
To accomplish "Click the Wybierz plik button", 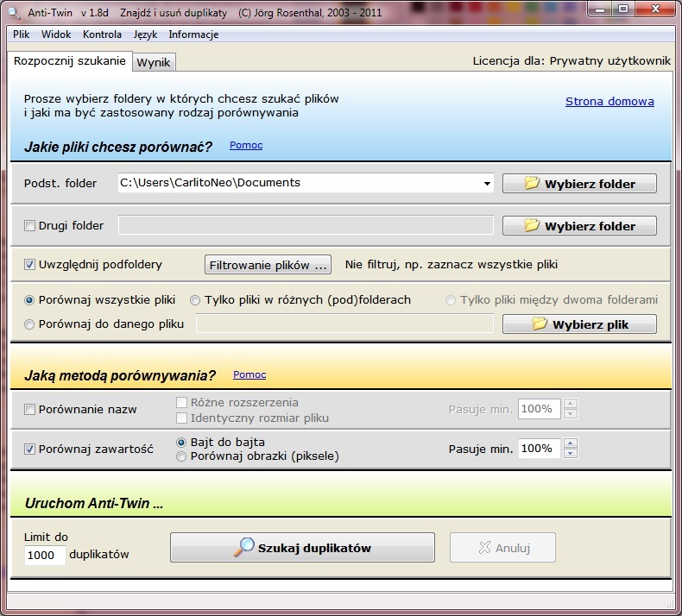I will [579, 324].
